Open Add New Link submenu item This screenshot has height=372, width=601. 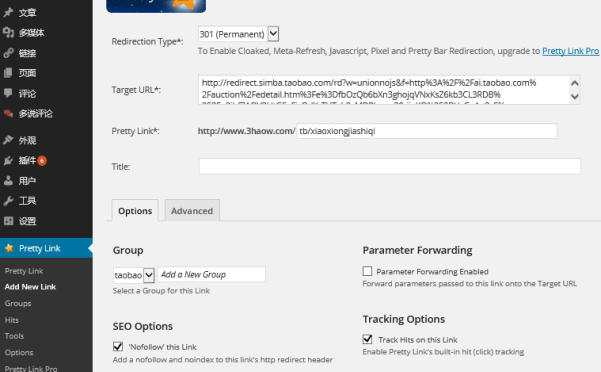coord(30,287)
